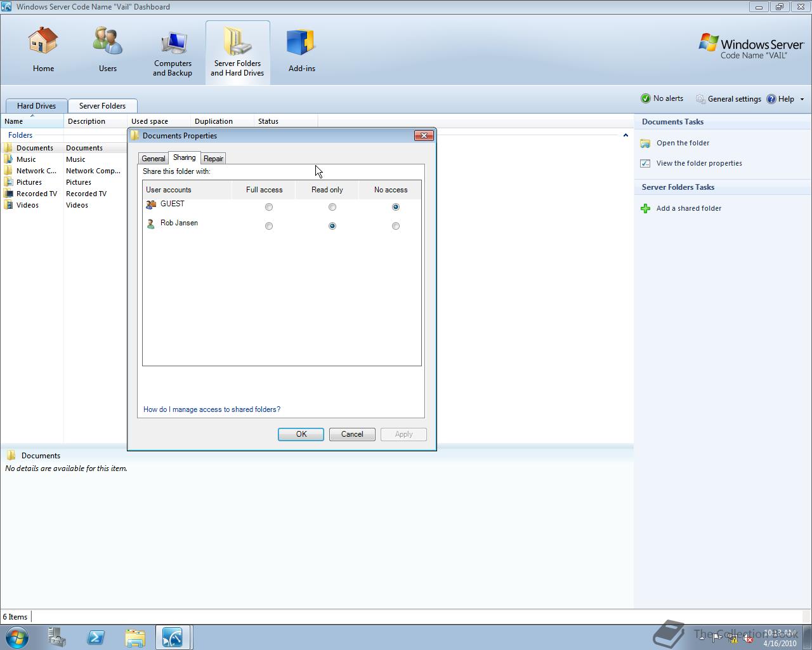Image resolution: width=812 pixels, height=650 pixels.
Task: Click the Duplication column header
Action: 222,121
